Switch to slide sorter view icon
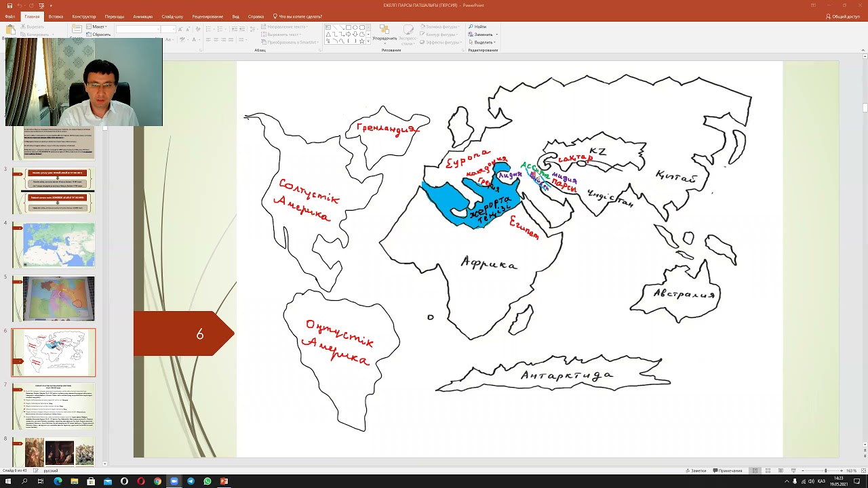The width and height of the screenshot is (868, 488). 768,470
